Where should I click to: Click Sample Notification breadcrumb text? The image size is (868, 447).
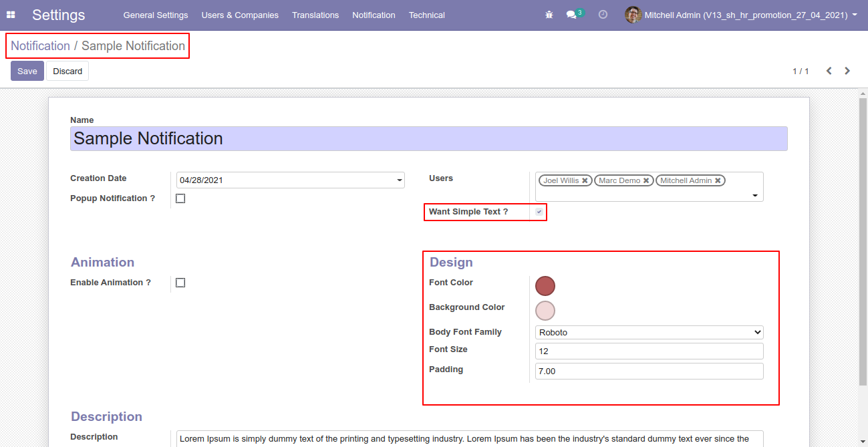(x=133, y=46)
